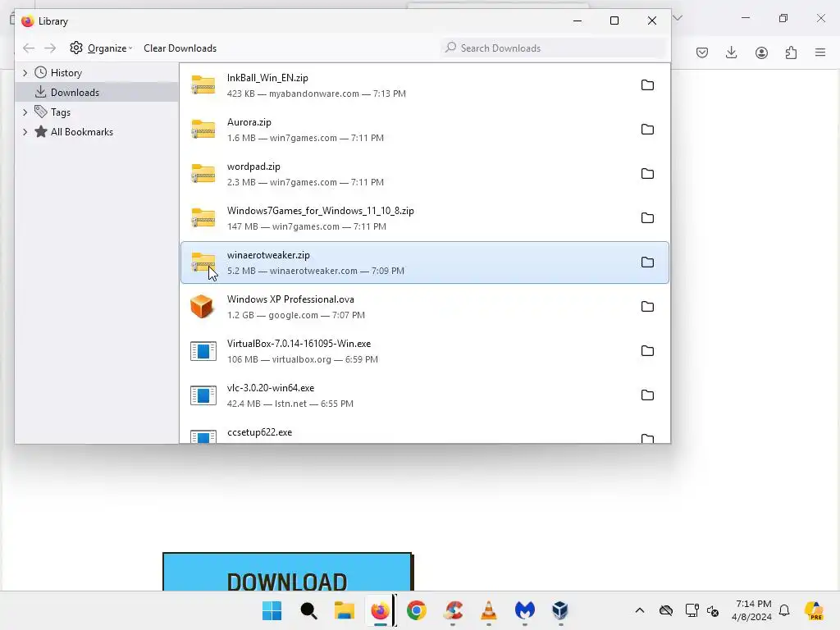This screenshot has width=840, height=630.
Task: Click the OneDrive cloud tray icon
Action: pos(666,610)
